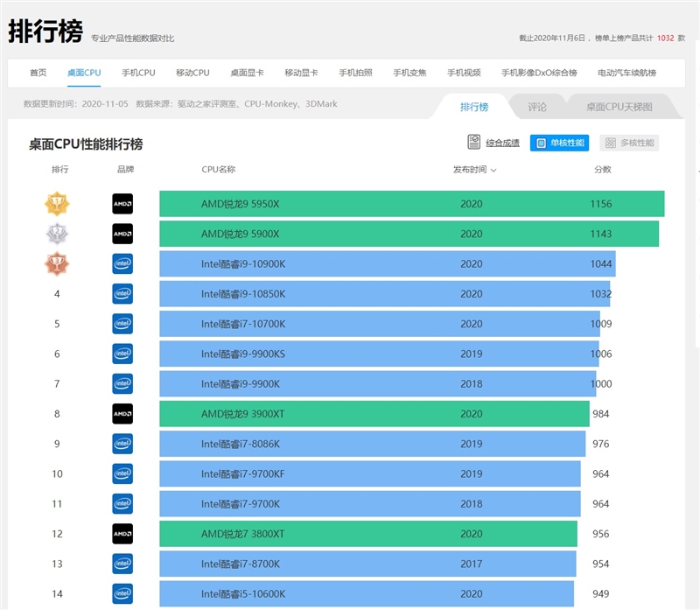Click the score 949
Screen dimensions: 700x610
tap(601, 594)
